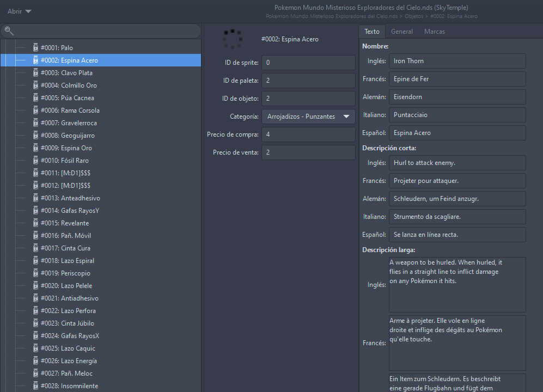The image size is (543, 392).
Task: Click the icon beside #0018: Lazo Espiral
Action: pos(35,261)
